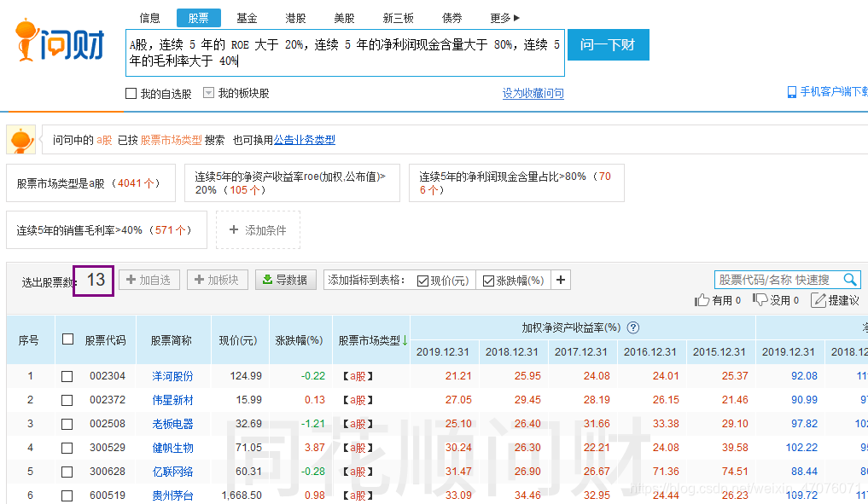The image size is (868, 504).
Task: Click the 连续5年的净资产收益率roe condition box
Action: (292, 183)
